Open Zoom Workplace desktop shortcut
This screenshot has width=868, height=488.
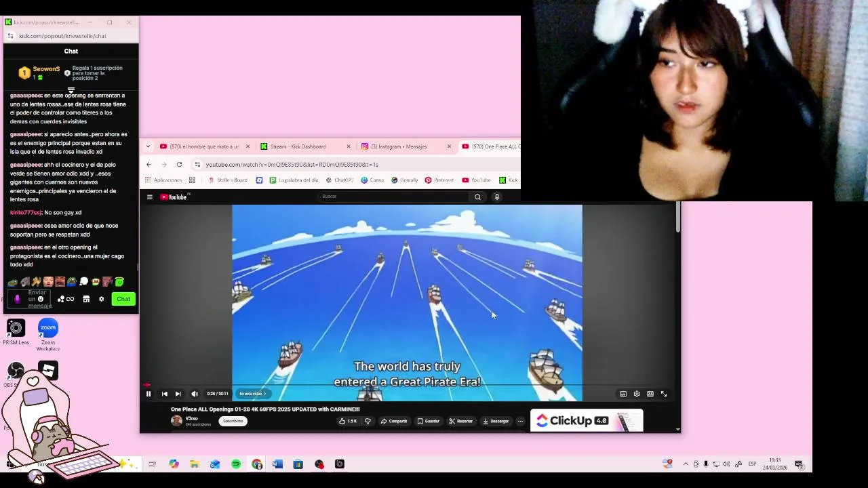click(x=48, y=334)
